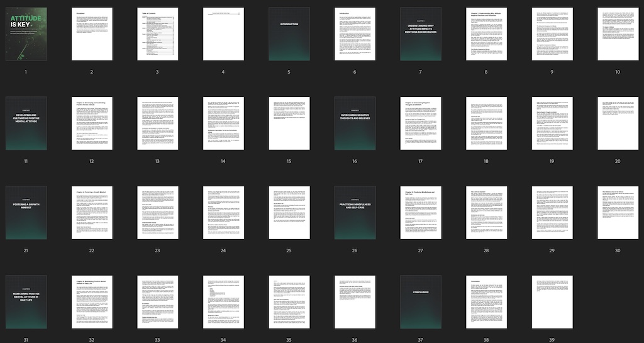Select Maintaining Positive Mental Attitude chapter cover
The height and width of the screenshot is (343, 644).
[26, 302]
